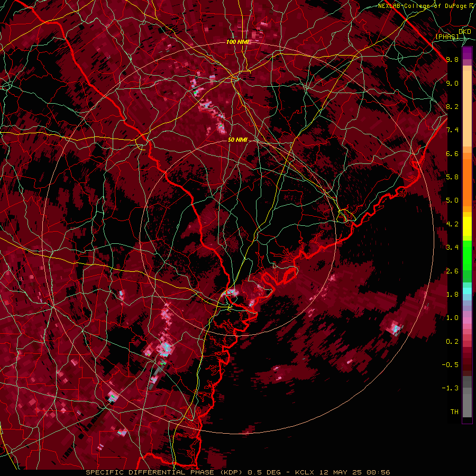
Task: Click the 8.2 value on the color scale
Action: (x=452, y=106)
